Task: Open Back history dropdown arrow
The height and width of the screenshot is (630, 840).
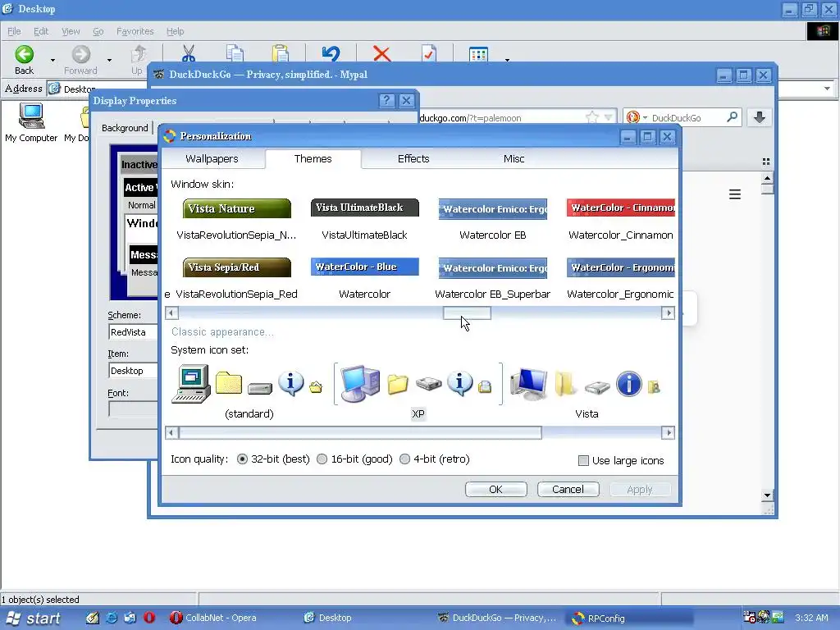Action: click(52, 60)
